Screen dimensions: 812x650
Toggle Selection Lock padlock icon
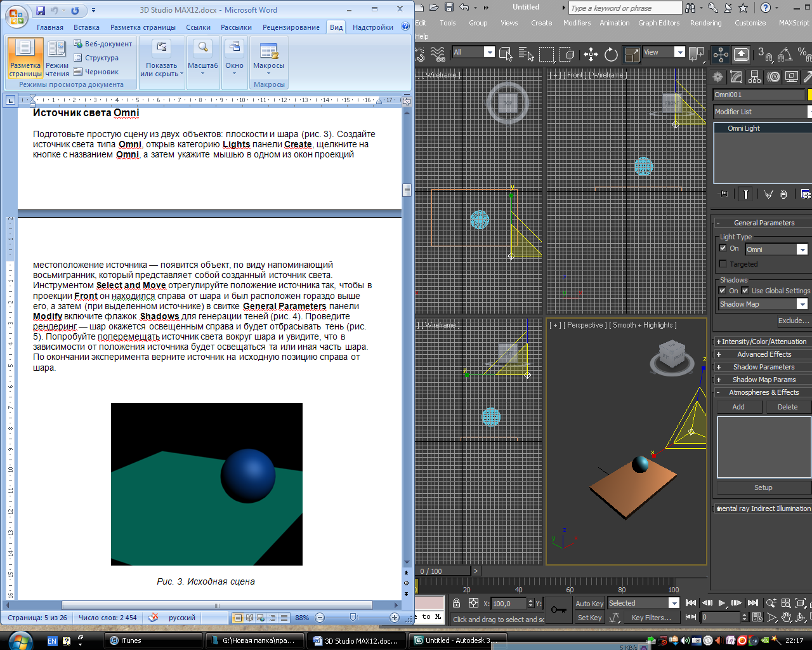tap(456, 603)
